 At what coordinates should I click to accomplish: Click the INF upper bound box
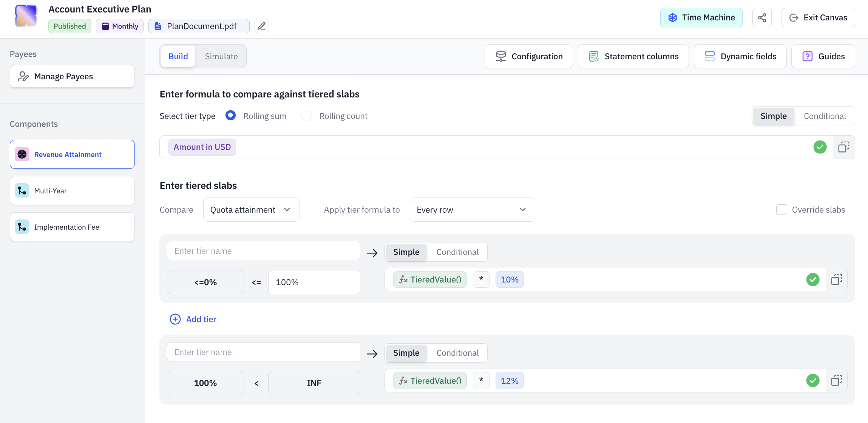coord(314,383)
